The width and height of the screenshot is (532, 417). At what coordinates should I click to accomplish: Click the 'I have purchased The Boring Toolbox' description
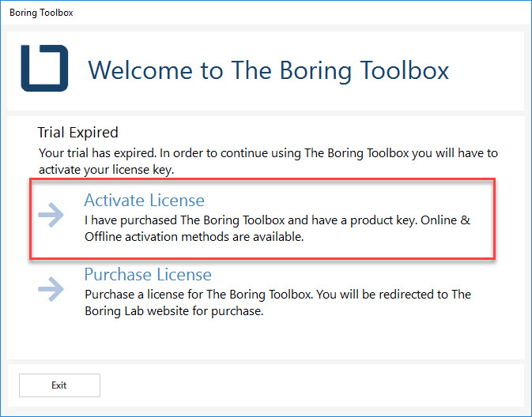point(277,228)
